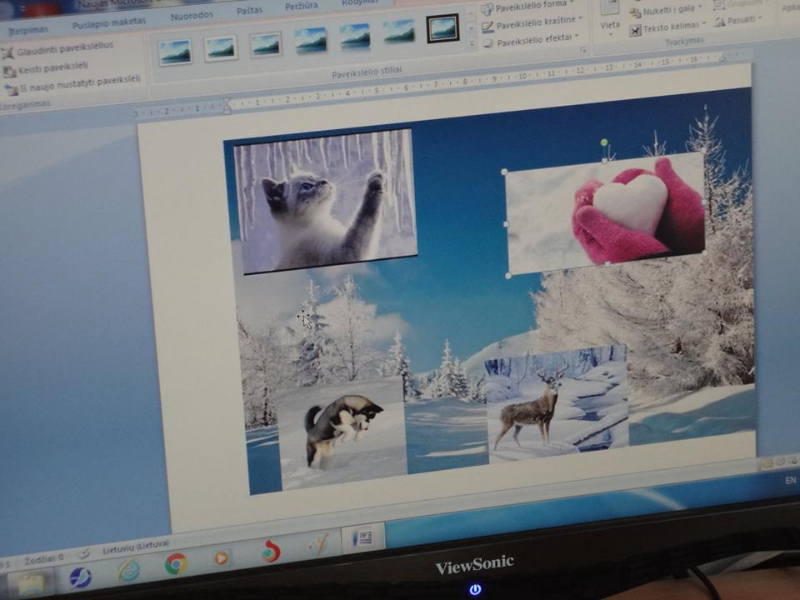This screenshot has height=600, width=800.
Task: Open the Puslapio maketas ribbon tab
Action: [x=109, y=23]
